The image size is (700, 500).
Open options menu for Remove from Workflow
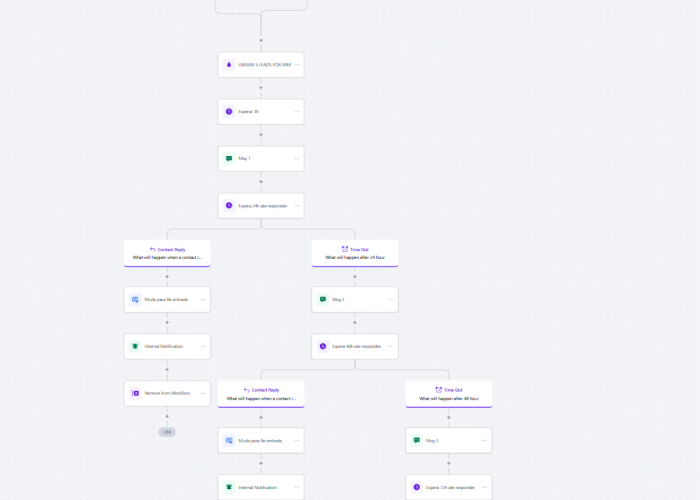coord(203,393)
